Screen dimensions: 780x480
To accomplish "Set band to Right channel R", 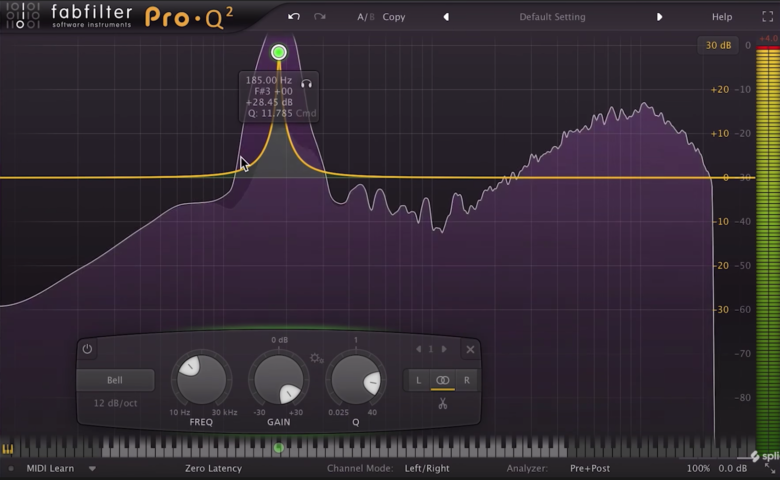I will [467, 380].
